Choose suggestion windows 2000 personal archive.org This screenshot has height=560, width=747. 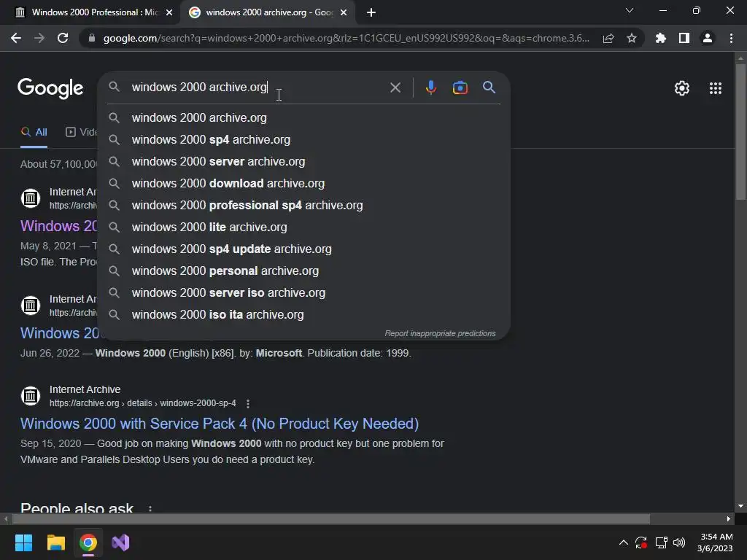(304, 271)
